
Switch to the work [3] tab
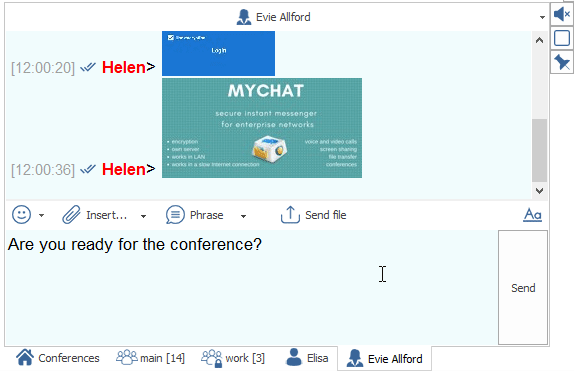(233, 358)
